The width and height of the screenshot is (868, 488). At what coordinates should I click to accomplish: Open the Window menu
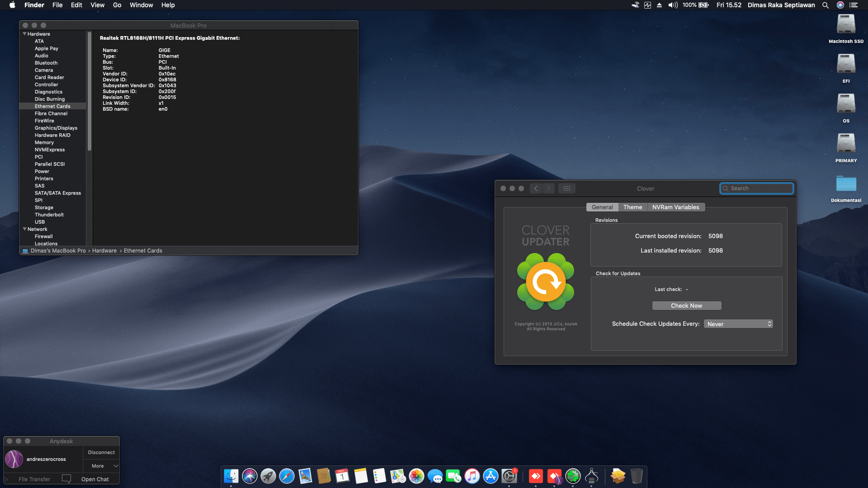pyautogui.click(x=141, y=5)
